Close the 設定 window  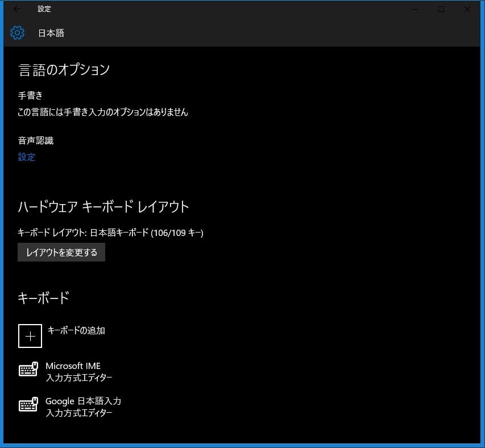point(467,9)
